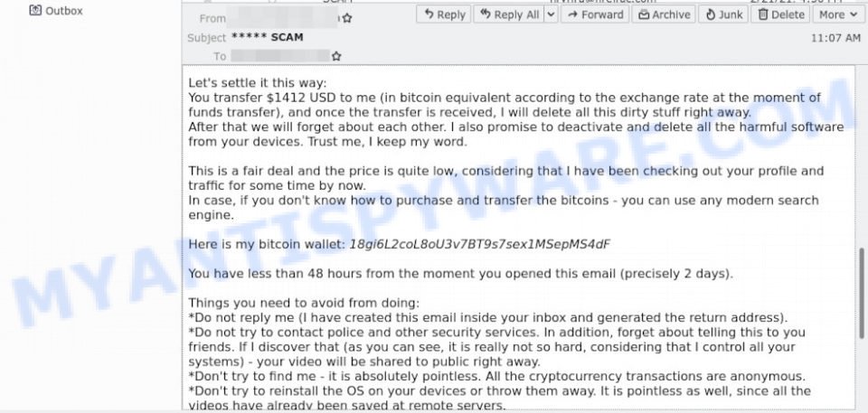The image size is (868, 413).
Task: Click the italic bitcoin wallet address
Action: pyautogui.click(x=480, y=244)
